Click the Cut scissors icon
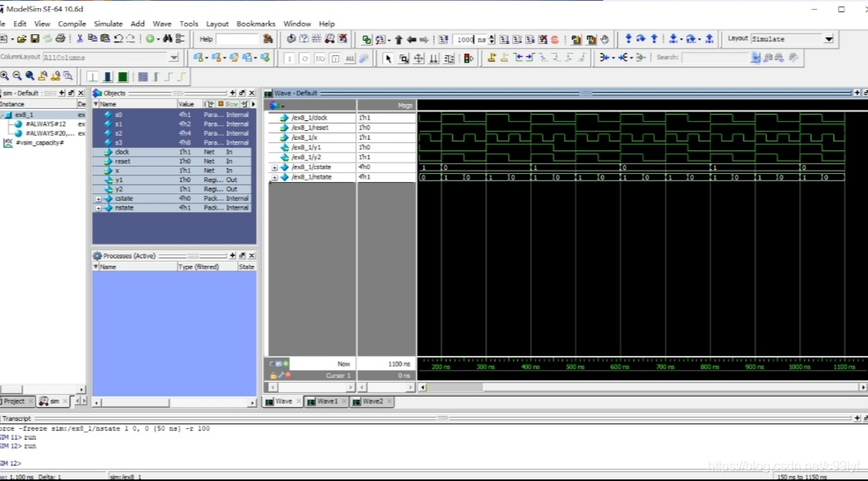This screenshot has width=868, height=481. 80,39
